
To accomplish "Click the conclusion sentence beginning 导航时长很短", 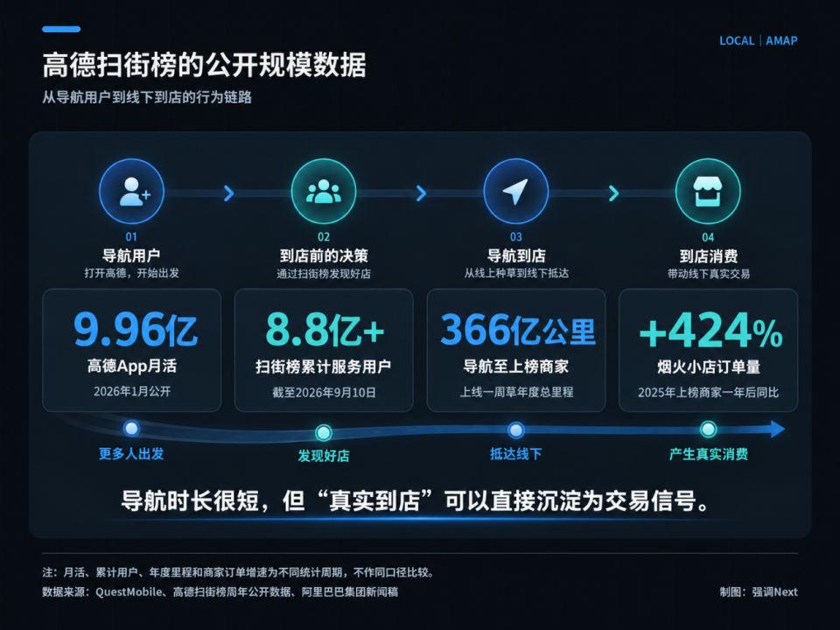I will 416,501.
